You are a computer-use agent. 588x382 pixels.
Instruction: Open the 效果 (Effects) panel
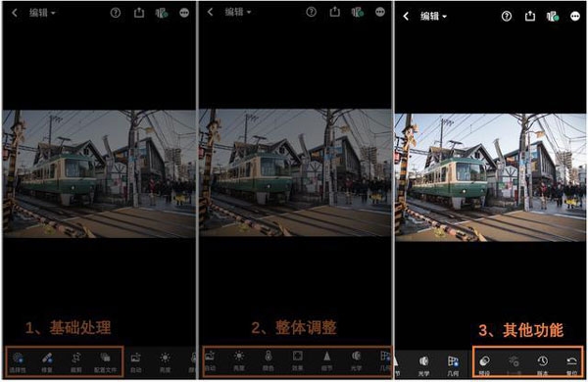(x=297, y=360)
